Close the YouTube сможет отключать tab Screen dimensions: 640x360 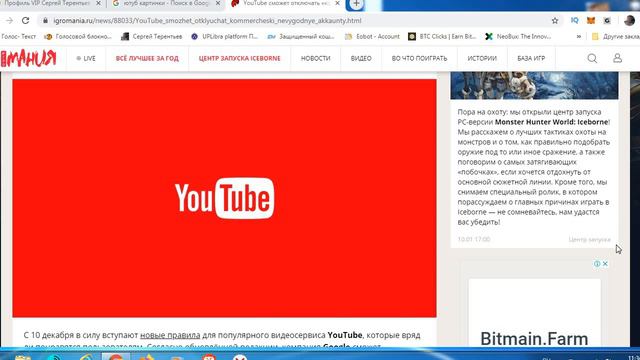coord(337,3)
